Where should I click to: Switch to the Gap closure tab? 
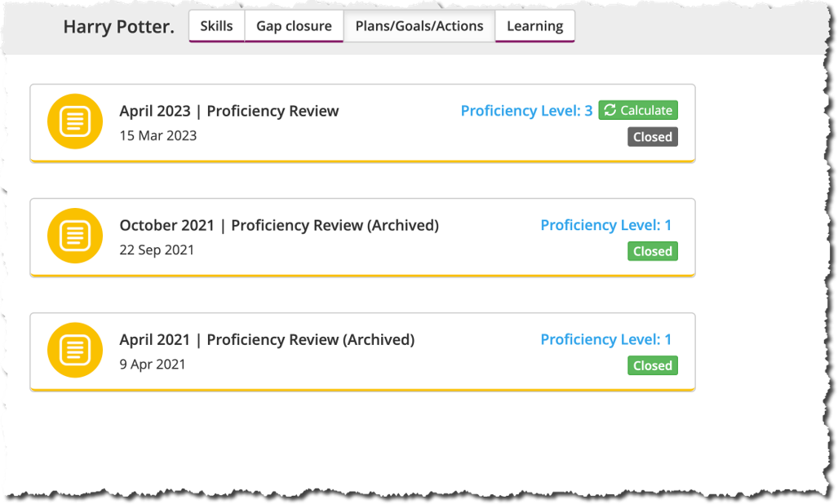tap(294, 26)
